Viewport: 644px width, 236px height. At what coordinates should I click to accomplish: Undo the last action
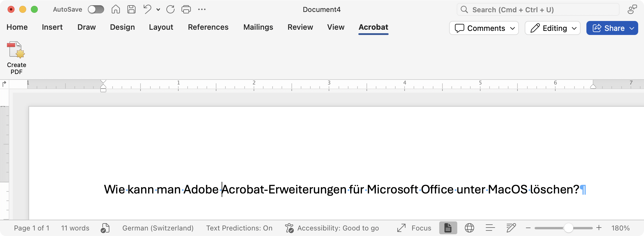coord(147,10)
